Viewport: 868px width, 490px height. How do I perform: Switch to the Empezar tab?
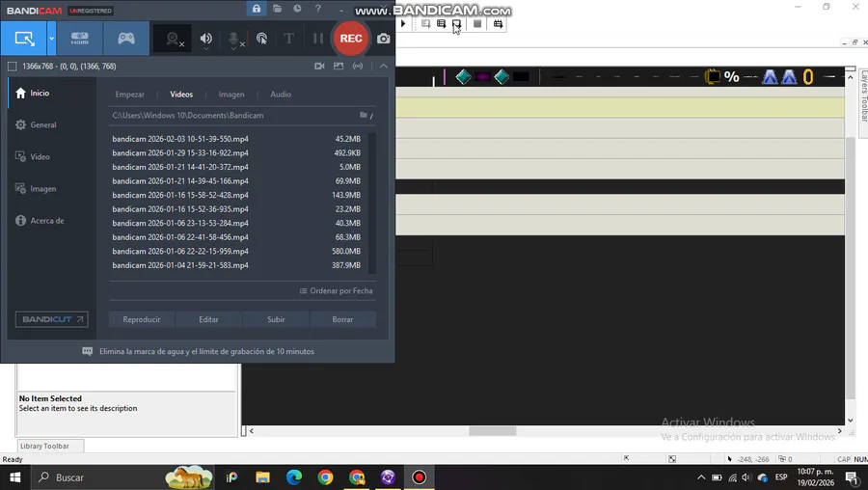click(x=129, y=95)
